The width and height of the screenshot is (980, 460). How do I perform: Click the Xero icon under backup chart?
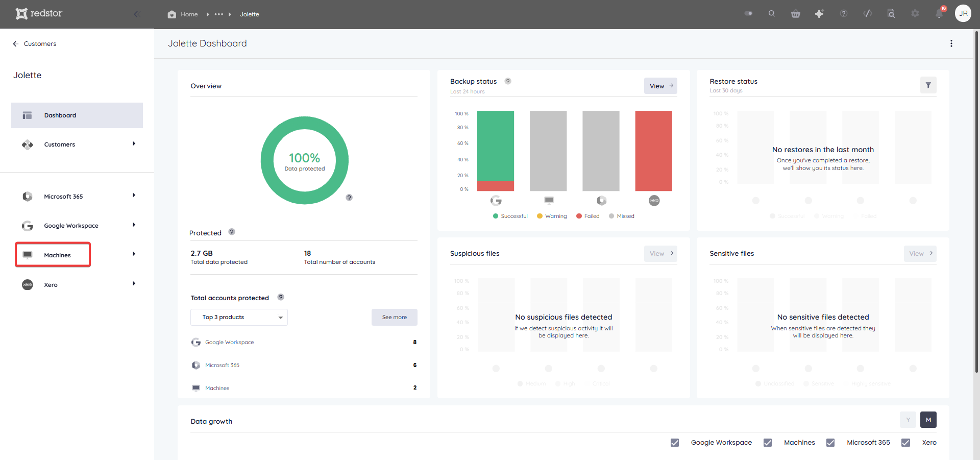(654, 201)
